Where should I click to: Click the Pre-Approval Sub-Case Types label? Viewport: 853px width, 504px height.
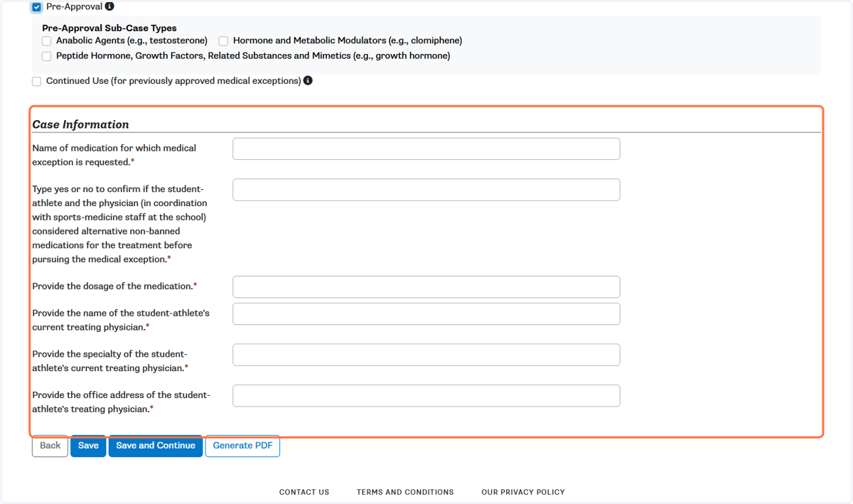(109, 28)
